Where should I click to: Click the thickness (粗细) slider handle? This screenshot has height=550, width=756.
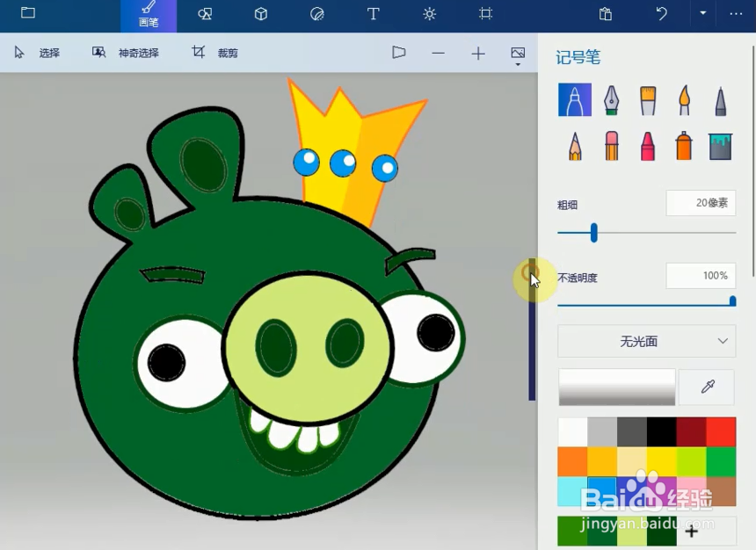[x=594, y=233]
